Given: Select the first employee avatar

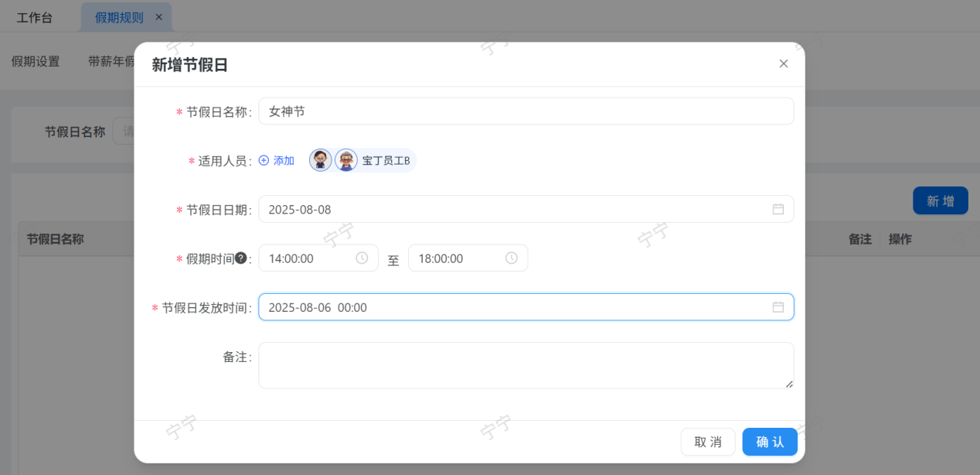Looking at the screenshot, I should [x=321, y=160].
